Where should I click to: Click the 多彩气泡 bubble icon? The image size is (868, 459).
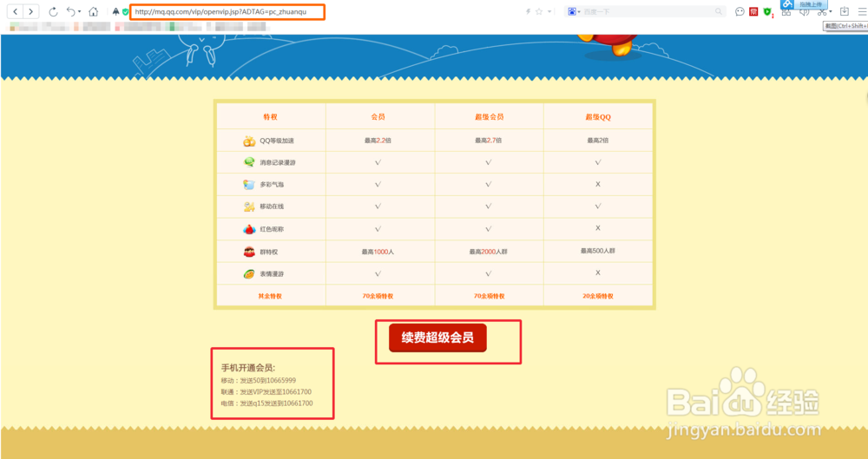pos(249,184)
